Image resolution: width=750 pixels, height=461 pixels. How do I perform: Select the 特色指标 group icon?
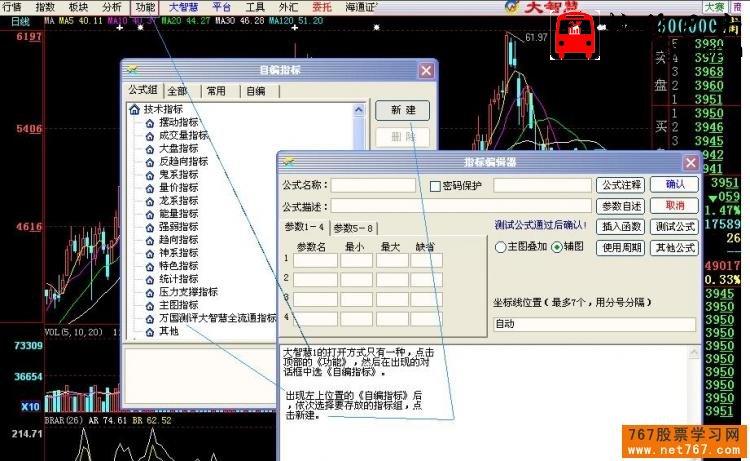click(x=149, y=266)
